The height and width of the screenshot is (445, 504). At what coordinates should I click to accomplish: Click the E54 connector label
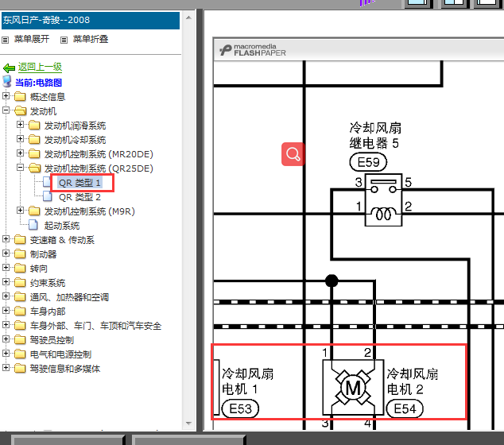coord(405,408)
